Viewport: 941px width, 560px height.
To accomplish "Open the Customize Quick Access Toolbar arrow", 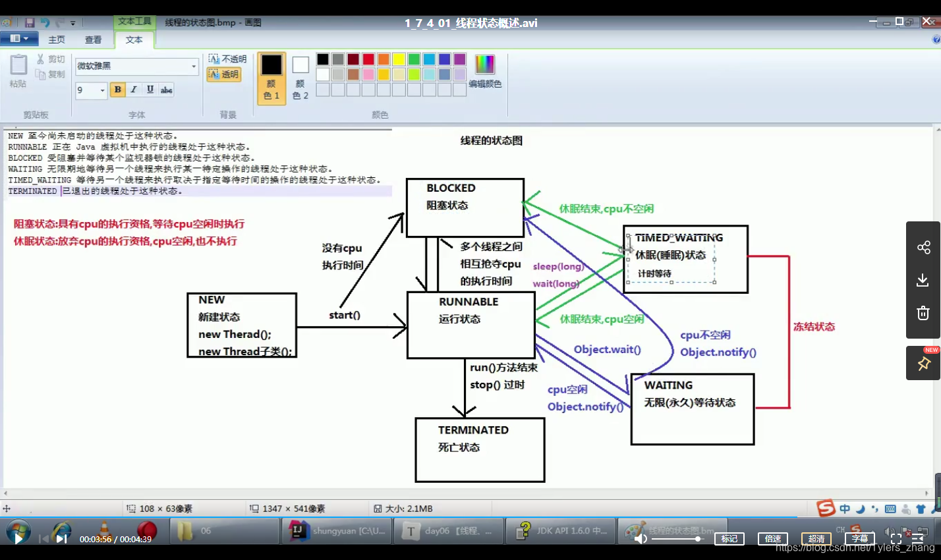I will 72,23.
